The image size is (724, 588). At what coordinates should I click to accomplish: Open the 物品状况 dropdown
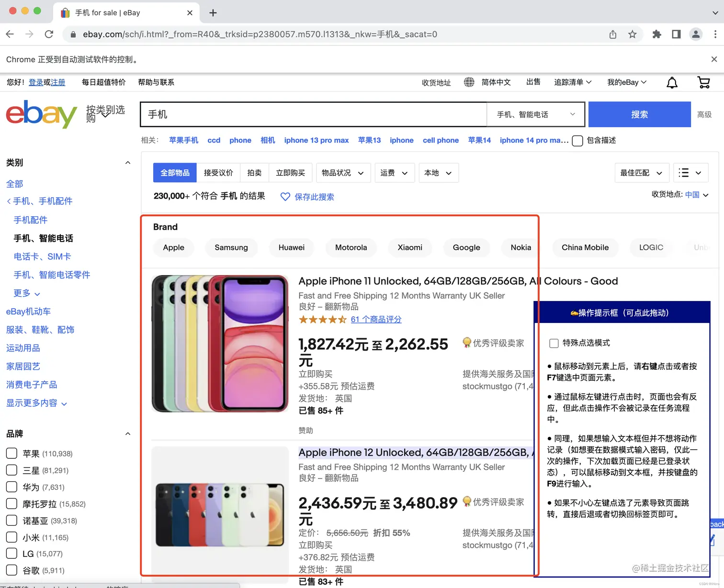(343, 173)
